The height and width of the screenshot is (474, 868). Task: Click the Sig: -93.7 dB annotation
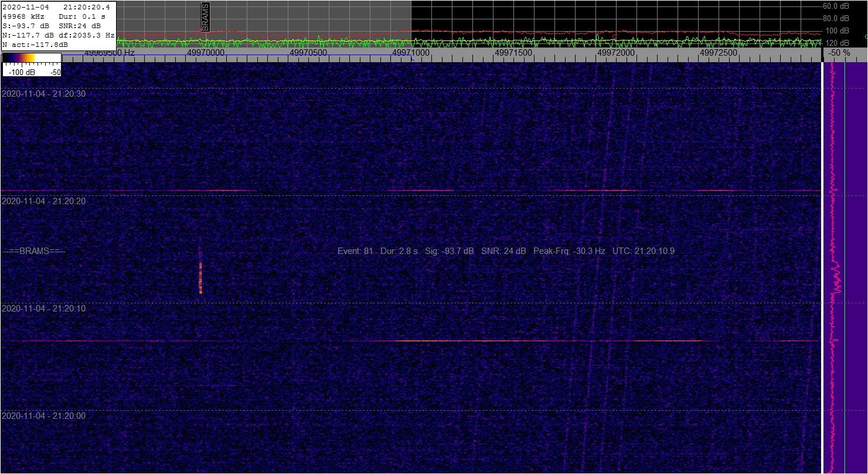[x=450, y=251]
